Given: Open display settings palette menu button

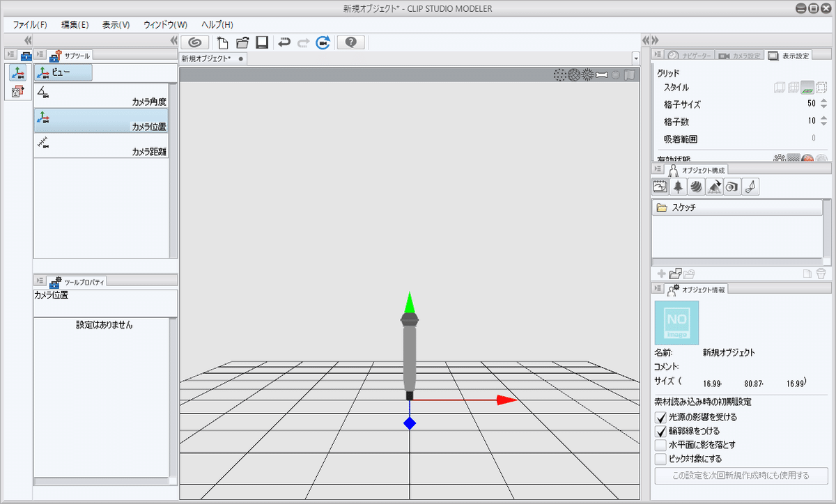Looking at the screenshot, I should (x=658, y=55).
